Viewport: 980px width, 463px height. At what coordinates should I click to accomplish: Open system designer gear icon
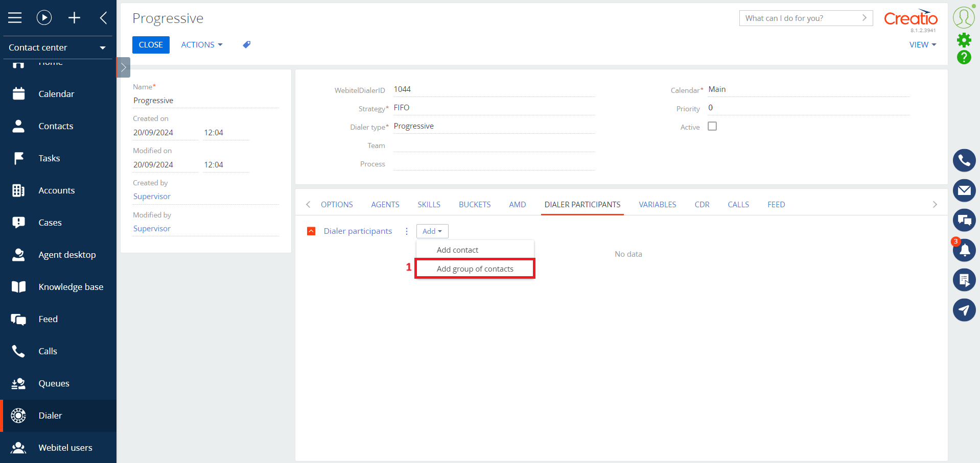click(964, 40)
